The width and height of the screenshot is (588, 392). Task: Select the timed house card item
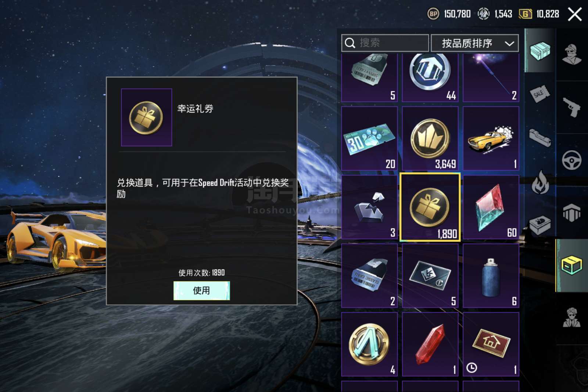491,344
